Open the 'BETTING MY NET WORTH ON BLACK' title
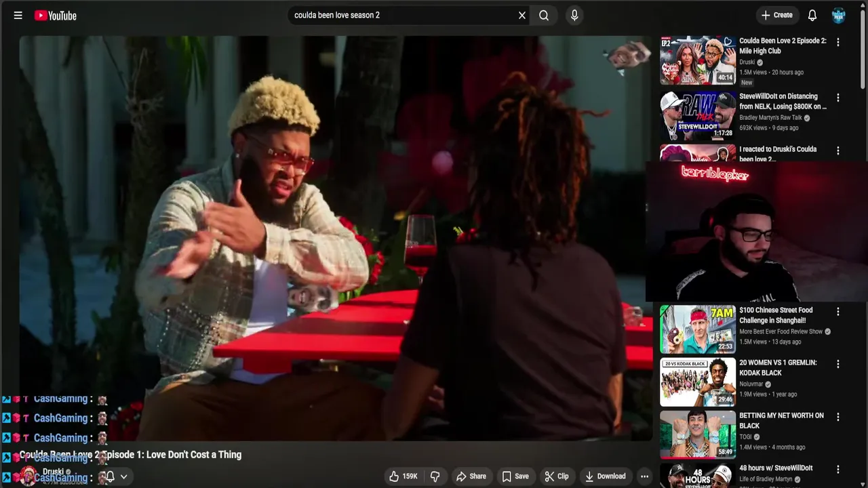Viewport: 868px width, 488px height. 781,420
